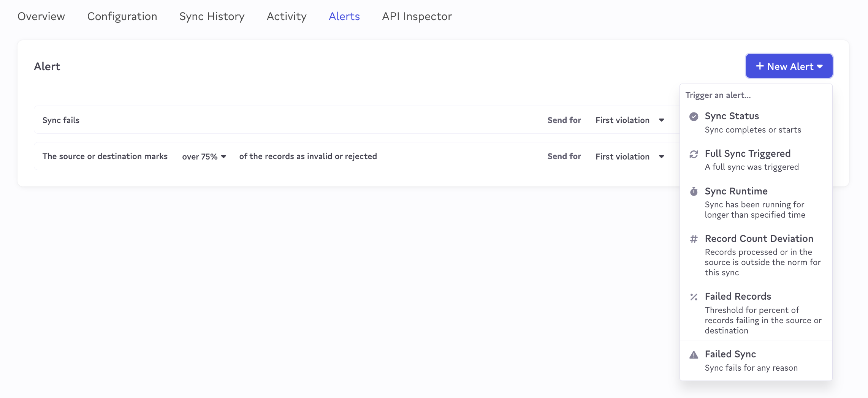The height and width of the screenshot is (398, 868).
Task: Click the Failed Sync warning triangle icon
Action: click(694, 355)
